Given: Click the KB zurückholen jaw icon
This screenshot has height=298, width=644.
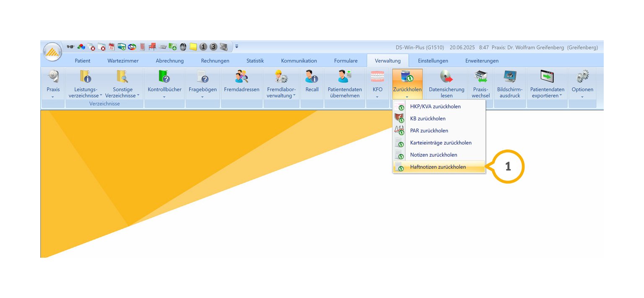Looking at the screenshot, I should (x=400, y=119).
